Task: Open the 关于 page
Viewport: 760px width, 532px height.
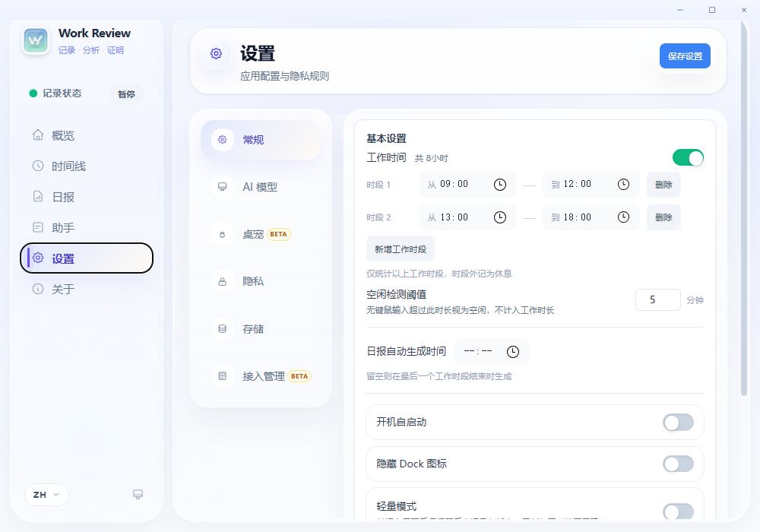Action: (x=87, y=290)
